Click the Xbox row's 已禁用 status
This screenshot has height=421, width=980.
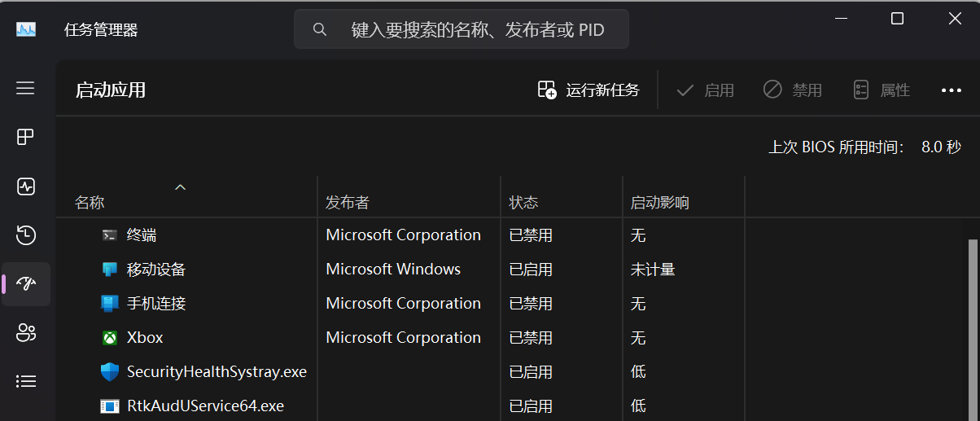click(531, 337)
